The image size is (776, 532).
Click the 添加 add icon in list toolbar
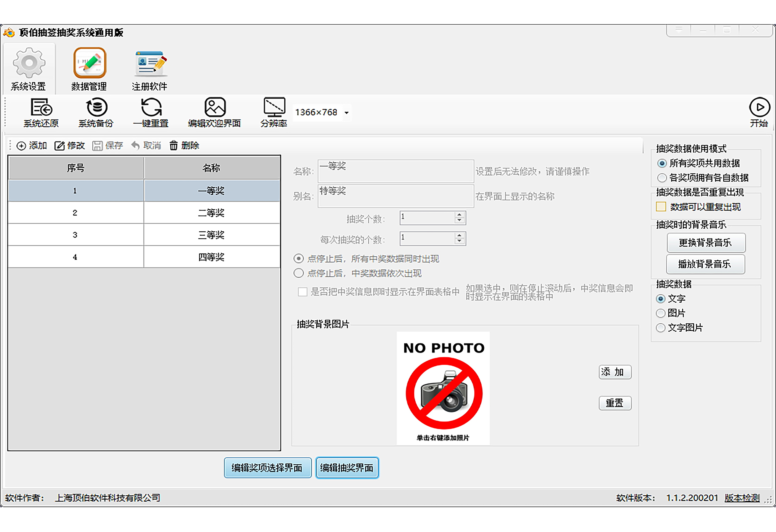point(21,146)
